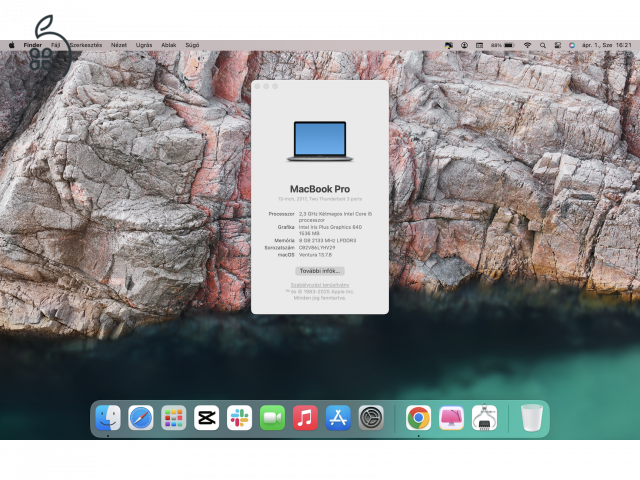The image size is (640, 480).
Task: Click the 8 GB 2133 MHz LPDDR3 memory value
Action: point(327,240)
